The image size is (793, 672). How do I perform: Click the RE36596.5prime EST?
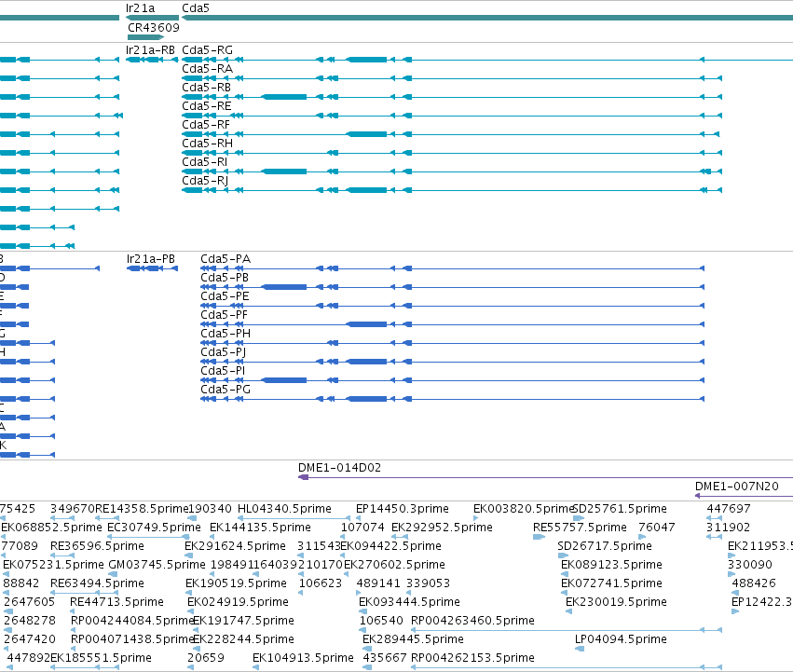pos(62,555)
